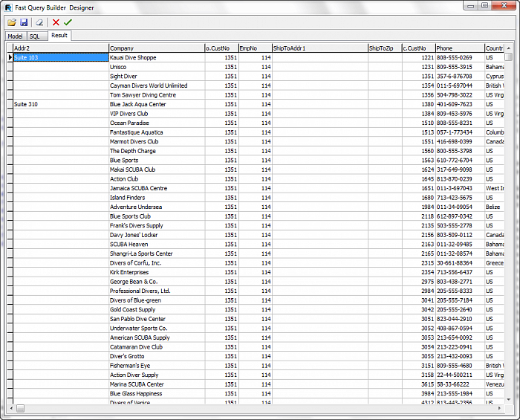Select the Kauai Dive Shoppe cell
Viewport: 520px width, 420px height.
click(156, 57)
